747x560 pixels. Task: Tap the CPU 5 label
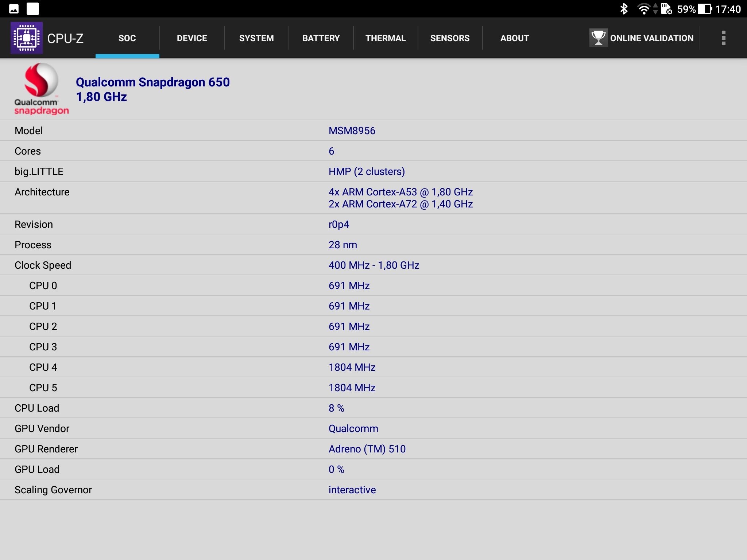pos(43,388)
